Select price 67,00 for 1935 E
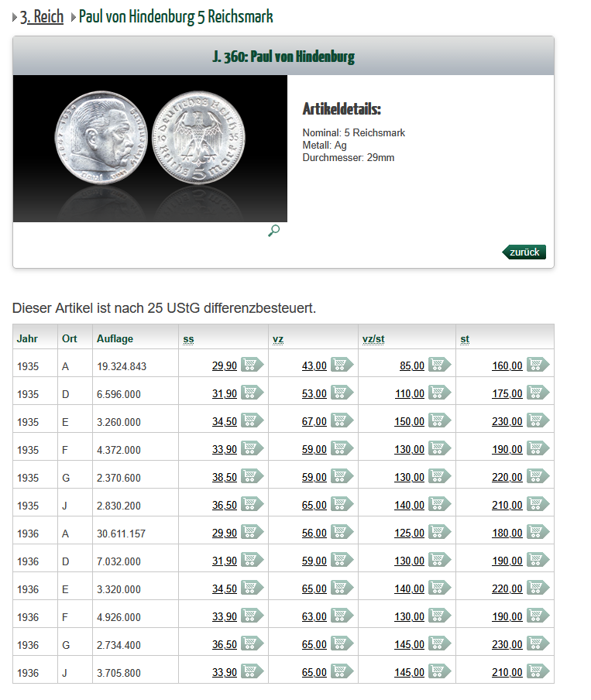Viewport: 591px width, 700px height. pos(314,421)
